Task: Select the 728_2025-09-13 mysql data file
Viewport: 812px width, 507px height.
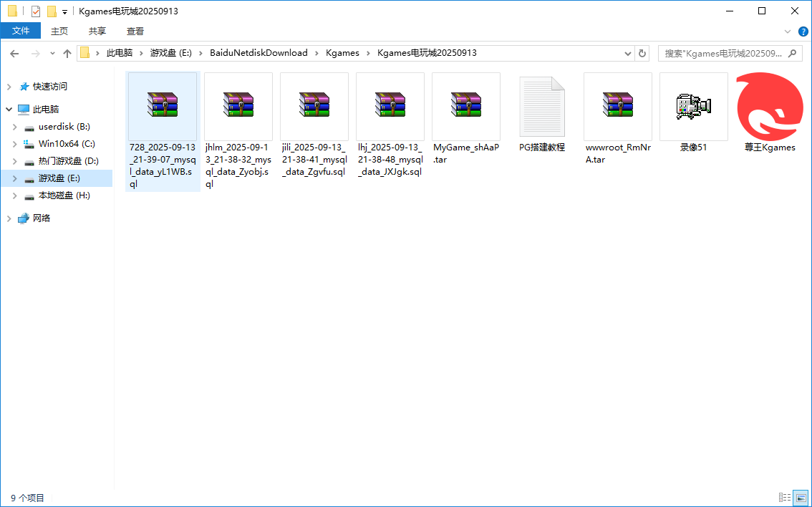Action: point(162,105)
